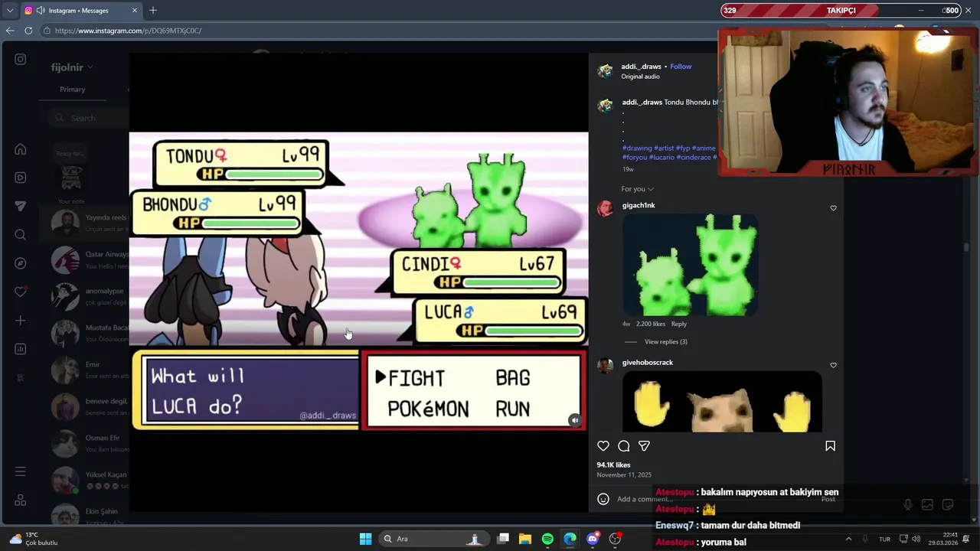
Task: Show hidden tray icons chevron
Action: pos(848,539)
